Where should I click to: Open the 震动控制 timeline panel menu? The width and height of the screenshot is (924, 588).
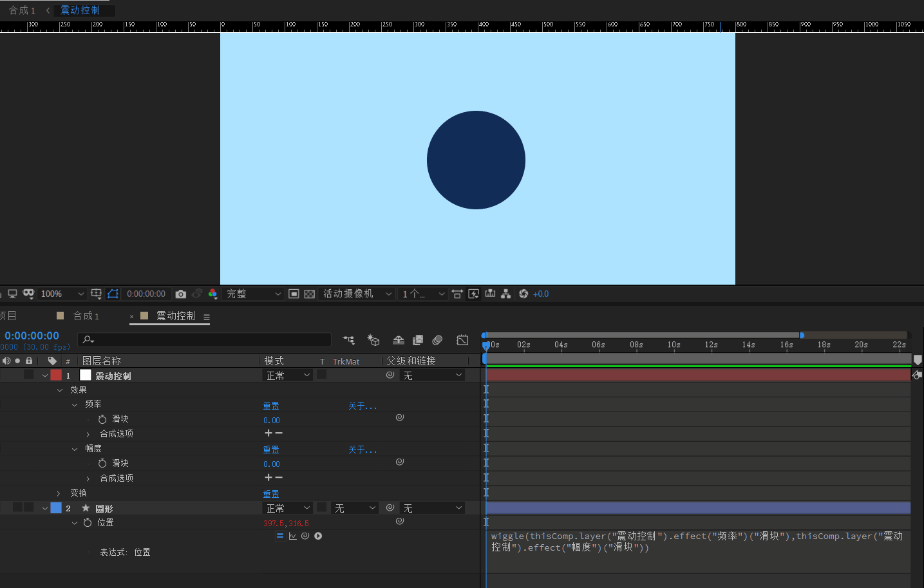point(207,317)
